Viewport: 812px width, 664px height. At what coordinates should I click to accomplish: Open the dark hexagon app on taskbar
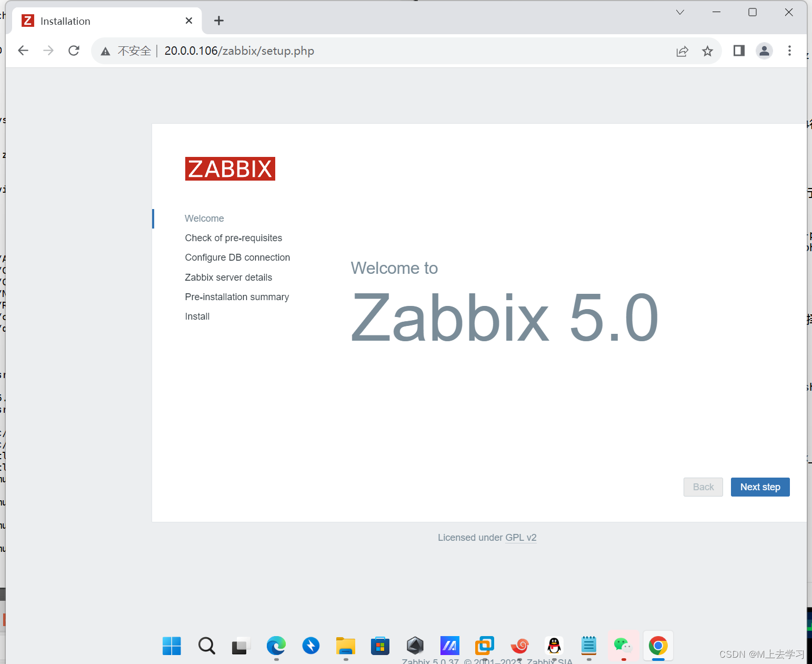(x=415, y=646)
